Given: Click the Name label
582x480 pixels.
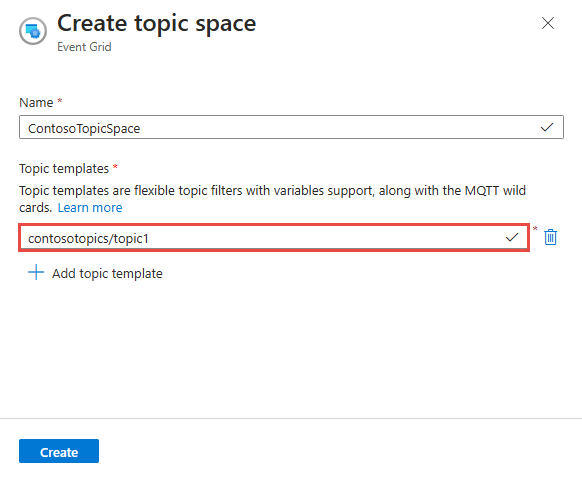Looking at the screenshot, I should pyautogui.click(x=36, y=102).
